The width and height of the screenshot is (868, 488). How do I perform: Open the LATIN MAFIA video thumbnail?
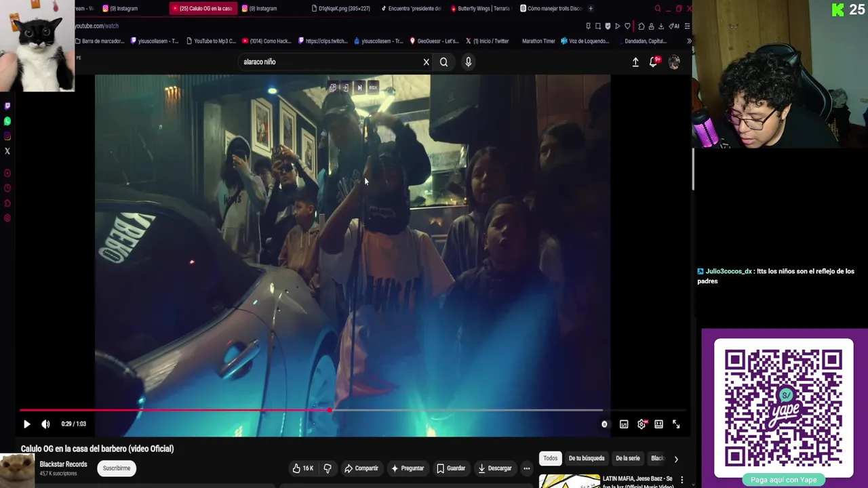569,481
